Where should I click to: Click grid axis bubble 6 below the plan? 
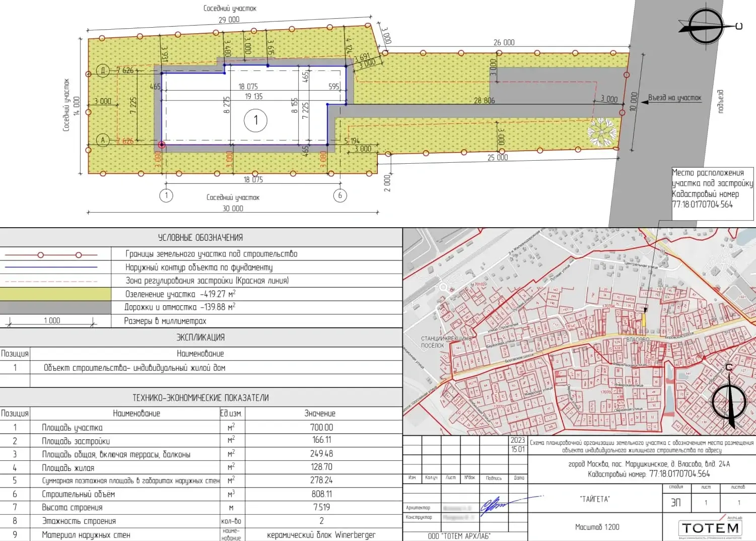pos(340,195)
